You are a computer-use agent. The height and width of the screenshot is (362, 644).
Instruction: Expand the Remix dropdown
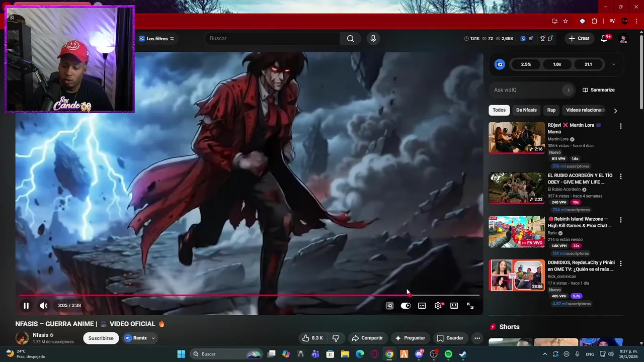(153, 338)
